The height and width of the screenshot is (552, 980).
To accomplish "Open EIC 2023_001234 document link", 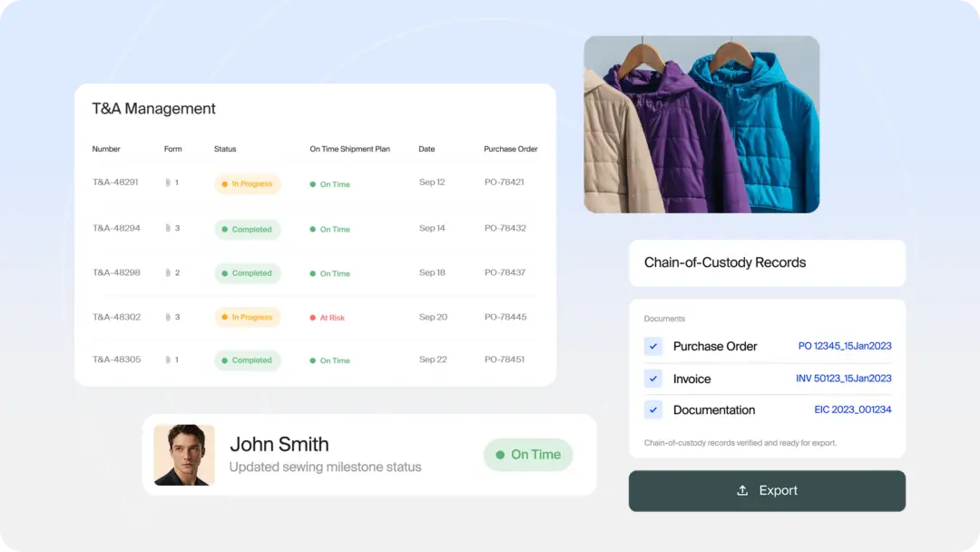I will [852, 409].
